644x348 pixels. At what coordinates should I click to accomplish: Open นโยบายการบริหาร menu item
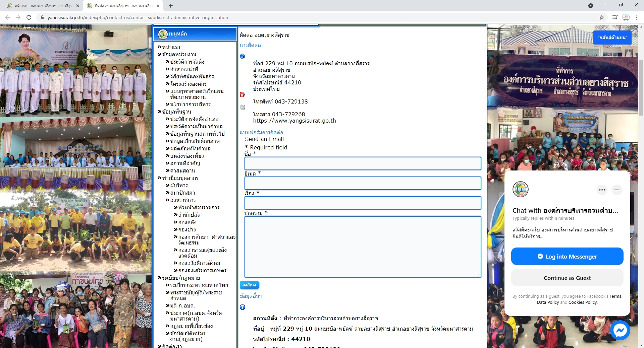click(x=190, y=104)
